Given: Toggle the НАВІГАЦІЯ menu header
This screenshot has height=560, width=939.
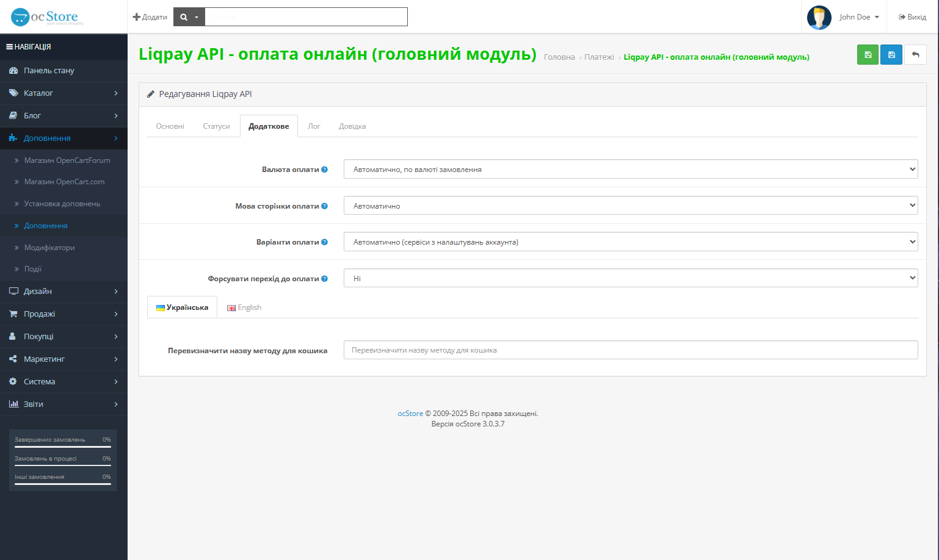Looking at the screenshot, I should 63,46.
